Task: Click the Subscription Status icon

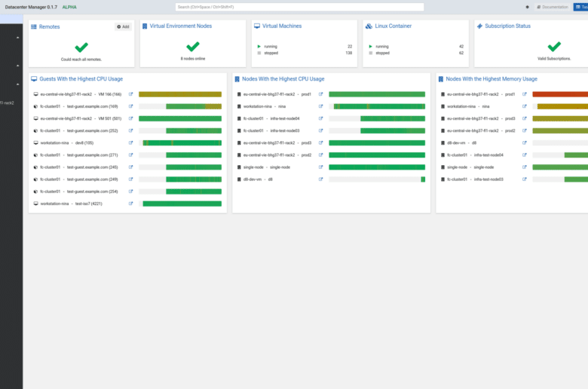Action: click(x=479, y=26)
